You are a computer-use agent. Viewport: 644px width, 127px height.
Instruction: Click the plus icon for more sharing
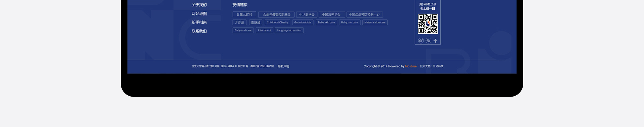tap(435, 41)
